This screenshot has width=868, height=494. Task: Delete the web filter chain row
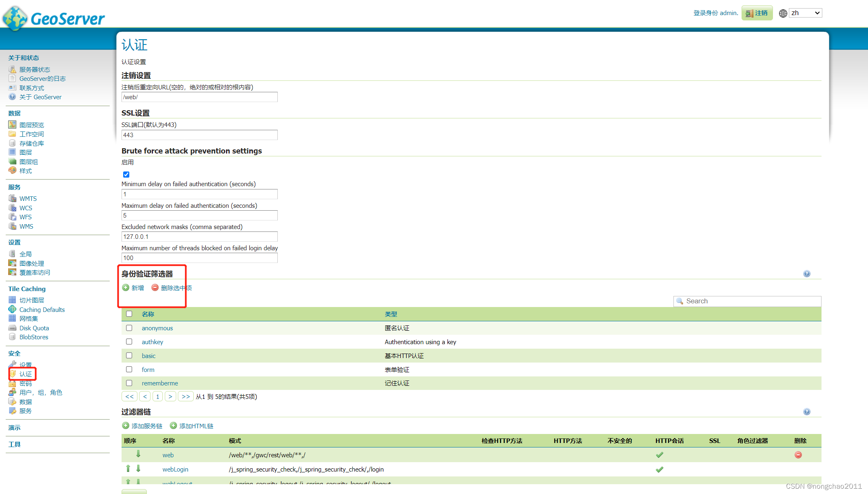click(798, 454)
